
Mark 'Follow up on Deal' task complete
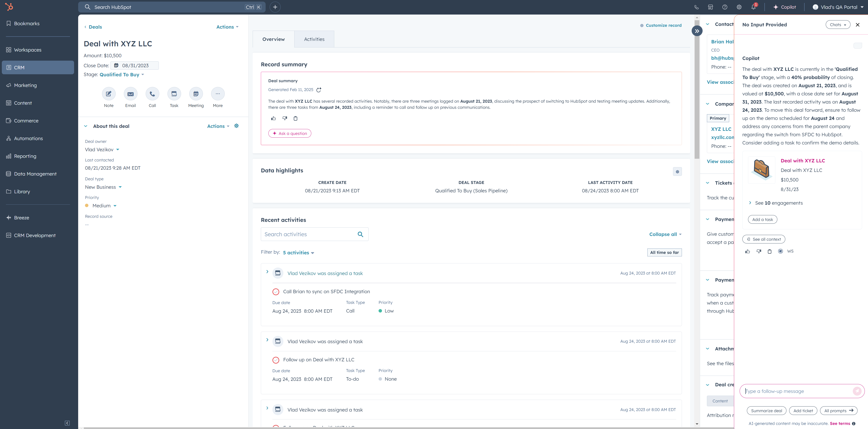click(276, 360)
